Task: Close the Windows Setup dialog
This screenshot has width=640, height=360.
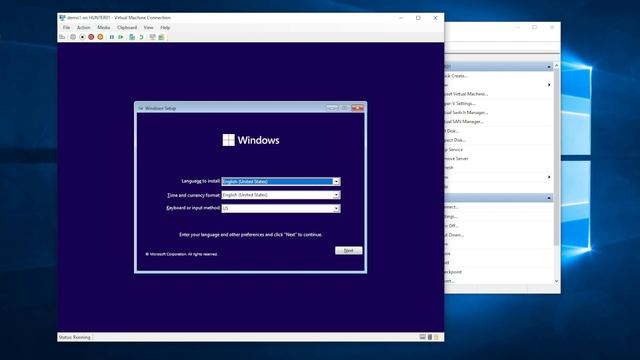Action: [x=358, y=108]
